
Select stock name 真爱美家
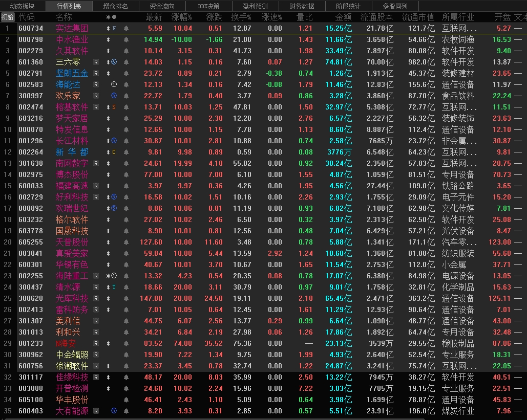pyautogui.click(x=72, y=253)
